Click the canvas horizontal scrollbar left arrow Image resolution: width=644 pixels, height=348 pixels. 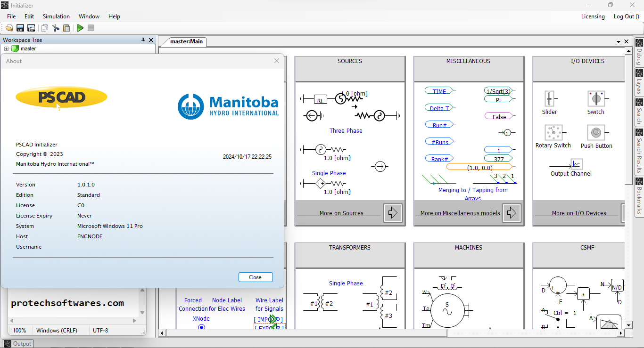click(x=162, y=333)
